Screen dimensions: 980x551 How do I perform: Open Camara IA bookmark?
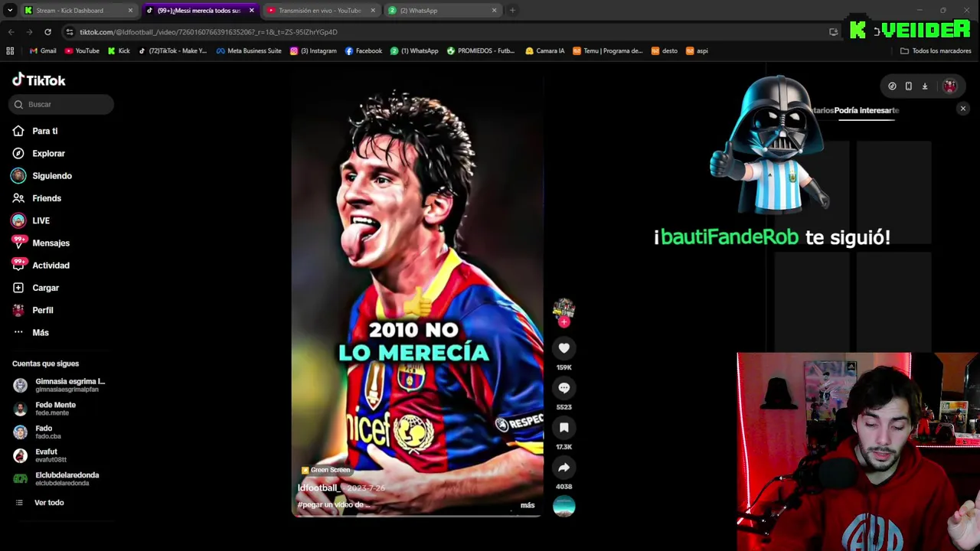(x=545, y=51)
